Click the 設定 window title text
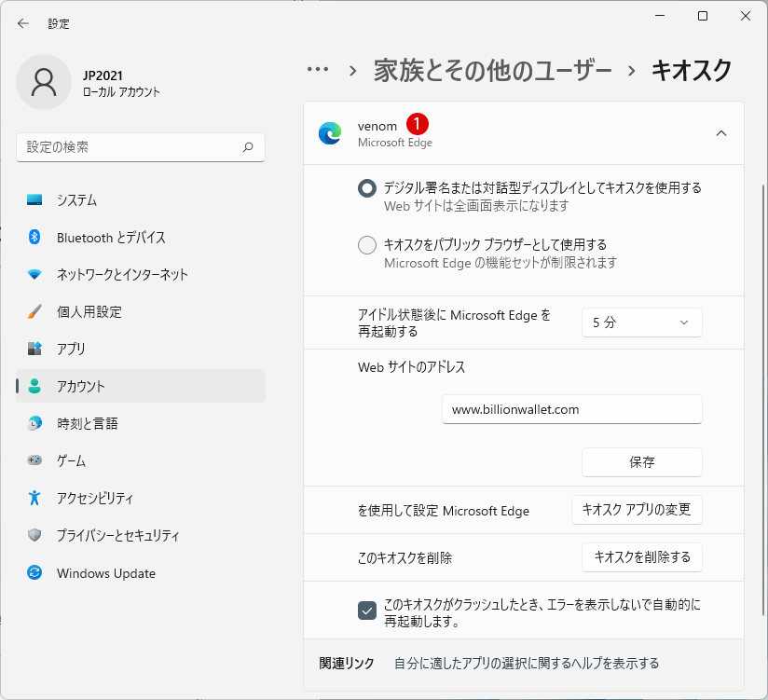This screenshot has height=700, width=768. click(59, 23)
